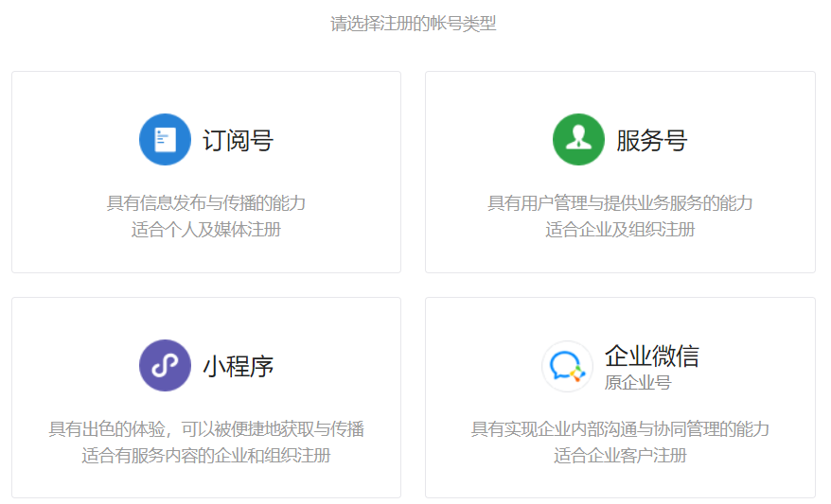831x504 pixels.
Task: Select the 订阅号 title text
Action: pos(238,141)
